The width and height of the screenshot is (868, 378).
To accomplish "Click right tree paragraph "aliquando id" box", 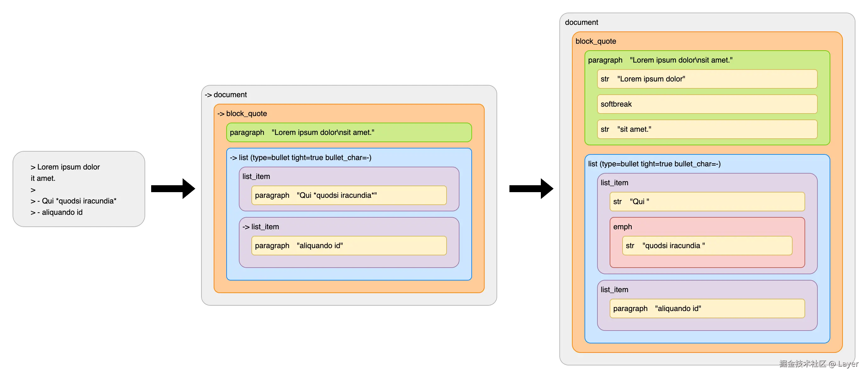I will click(x=707, y=309).
